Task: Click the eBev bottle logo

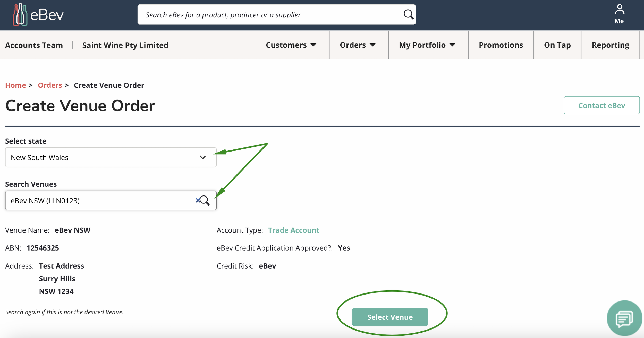Action: click(x=20, y=15)
